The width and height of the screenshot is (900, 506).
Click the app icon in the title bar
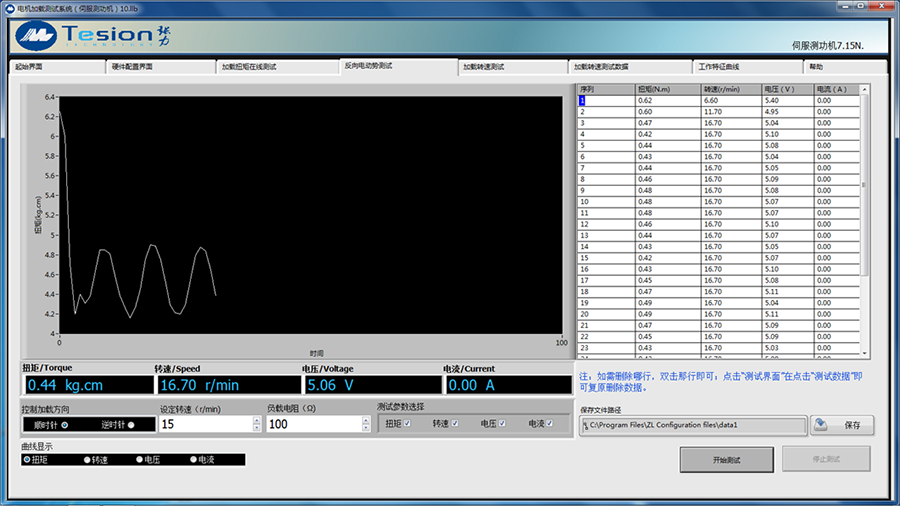click(9, 7)
